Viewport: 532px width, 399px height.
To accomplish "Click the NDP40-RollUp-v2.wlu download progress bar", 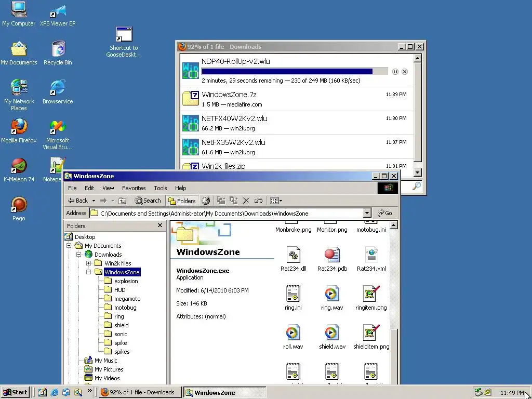I will 295,71.
